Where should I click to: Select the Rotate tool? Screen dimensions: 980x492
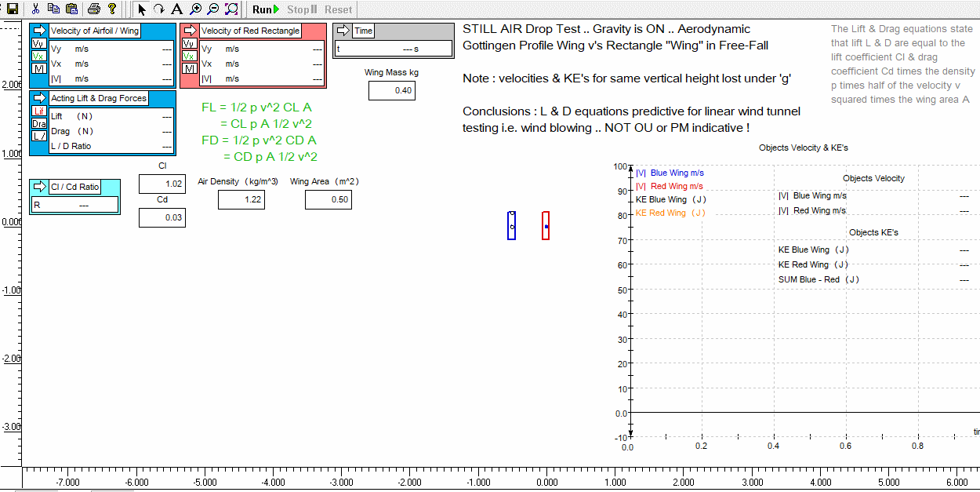pyautogui.click(x=159, y=9)
